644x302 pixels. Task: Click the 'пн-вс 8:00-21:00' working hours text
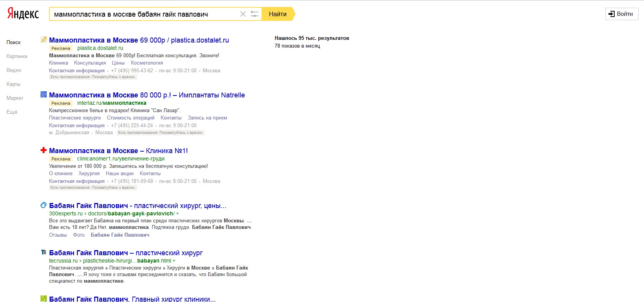pos(178,181)
